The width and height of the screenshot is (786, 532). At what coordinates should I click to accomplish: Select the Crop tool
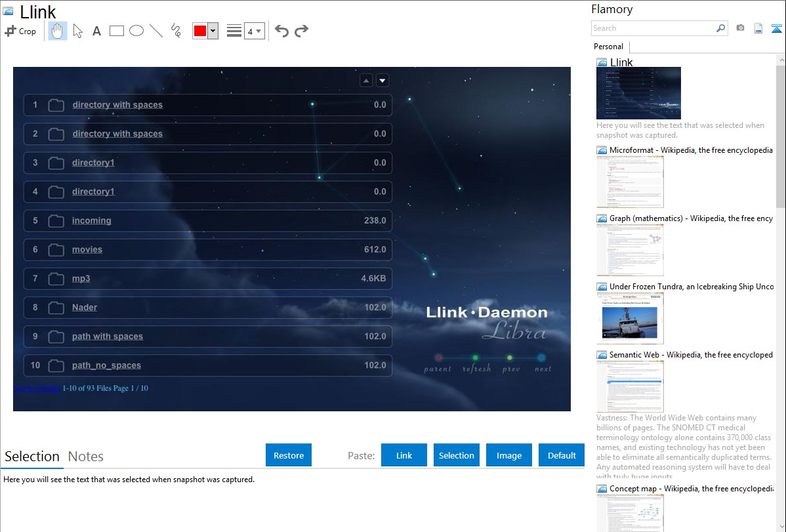click(x=20, y=31)
